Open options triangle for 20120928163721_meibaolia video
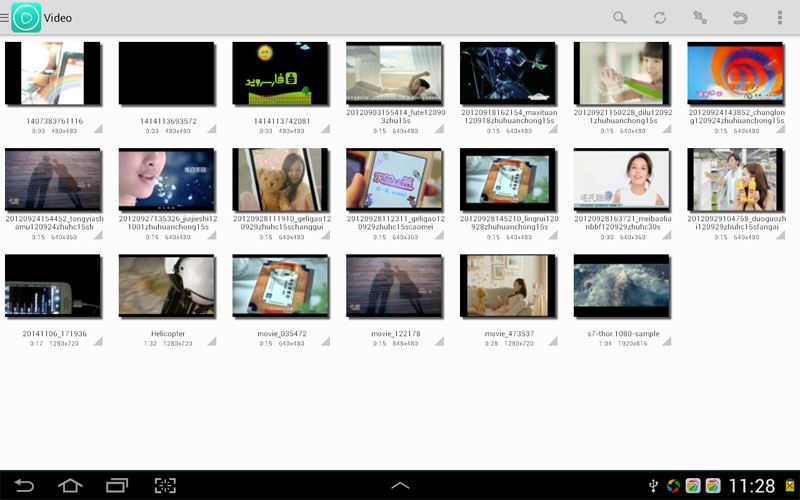Viewport: 800px width, 500px height. 667,235
